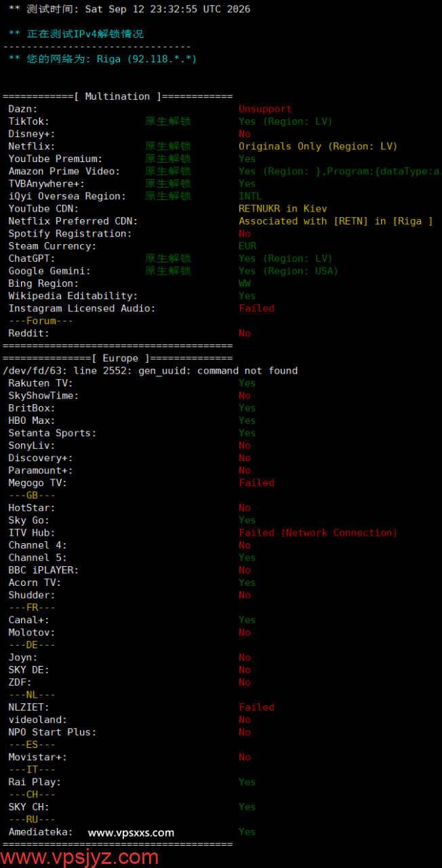Select 'RETNUKR in Kiev' YouTube CDN value
442x868 pixels.
[283, 209]
